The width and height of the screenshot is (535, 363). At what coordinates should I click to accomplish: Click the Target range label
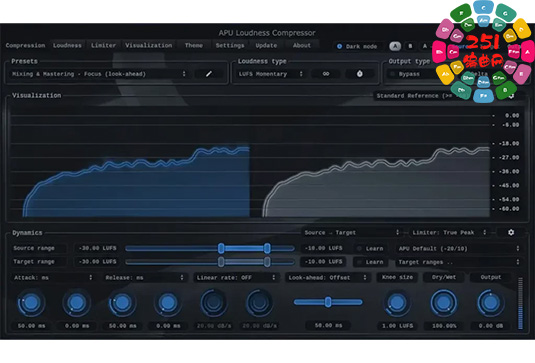34,262
